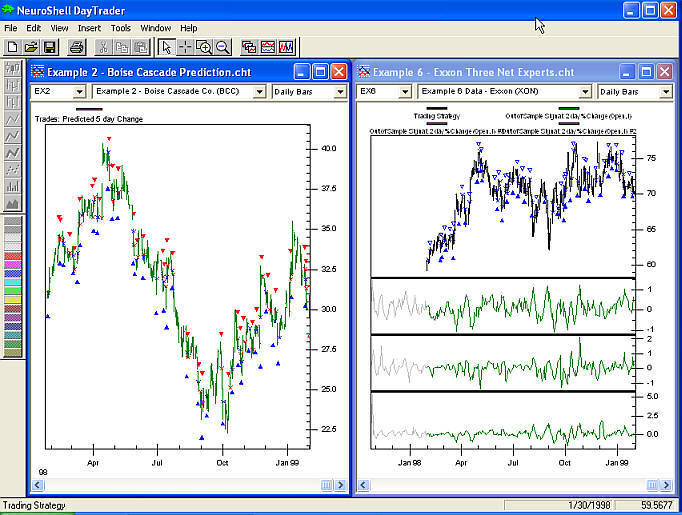
Task: Click "Trading Strategy" legend in Example 6 chart
Action: [x=437, y=116]
